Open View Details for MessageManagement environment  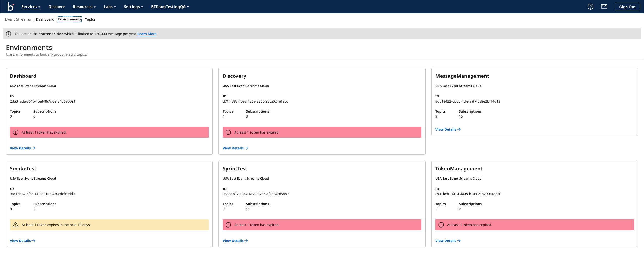448,129
